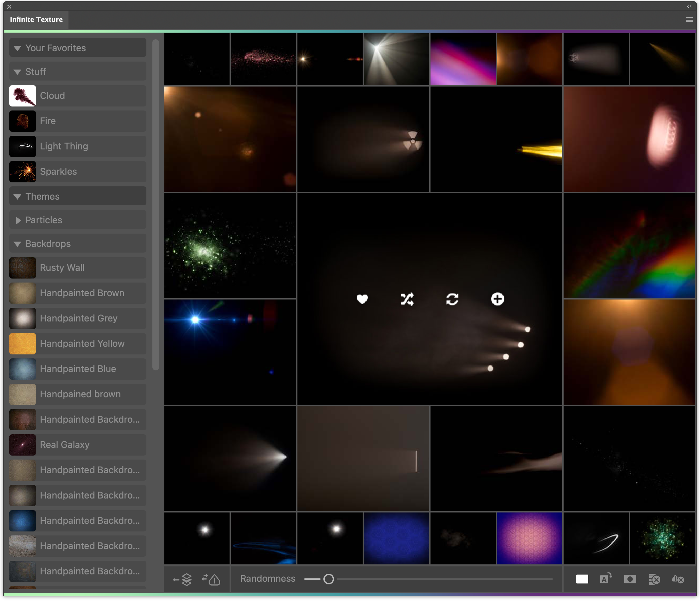Refresh the texture preview variation

[452, 299]
